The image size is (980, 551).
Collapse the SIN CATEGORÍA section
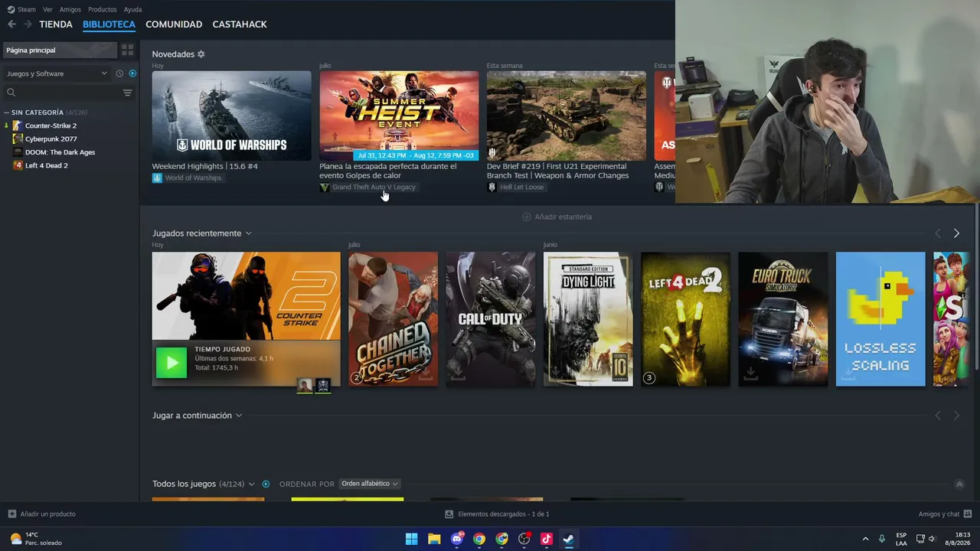pos(7,112)
